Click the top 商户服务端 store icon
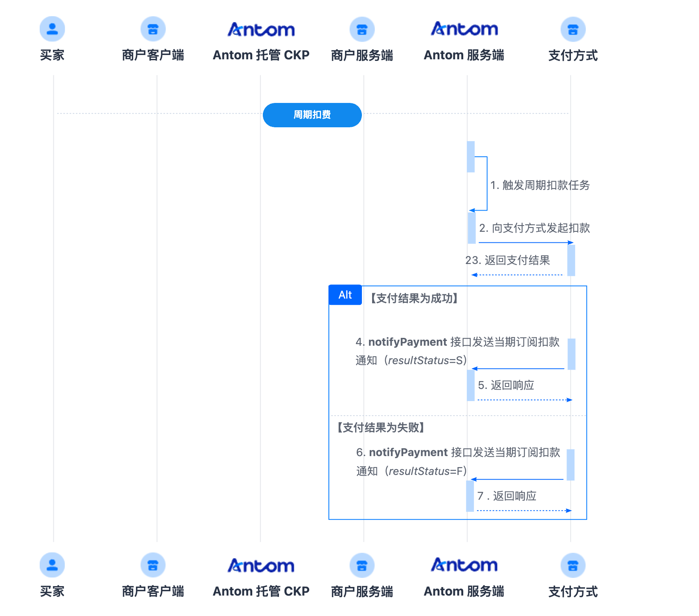This screenshot has width=699, height=616. point(362,29)
